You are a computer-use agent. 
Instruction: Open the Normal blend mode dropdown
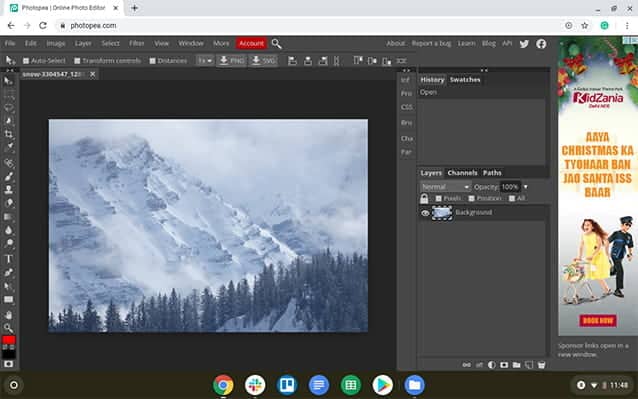445,187
